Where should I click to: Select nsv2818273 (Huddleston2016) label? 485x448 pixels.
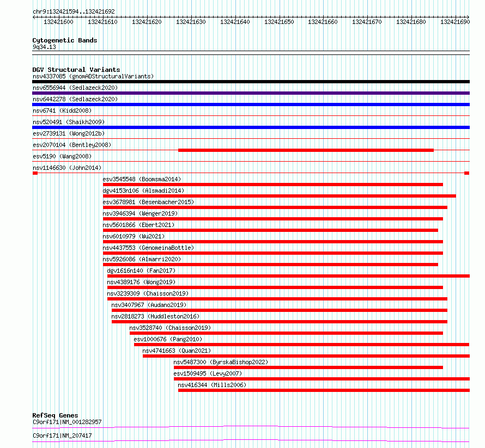click(x=156, y=316)
